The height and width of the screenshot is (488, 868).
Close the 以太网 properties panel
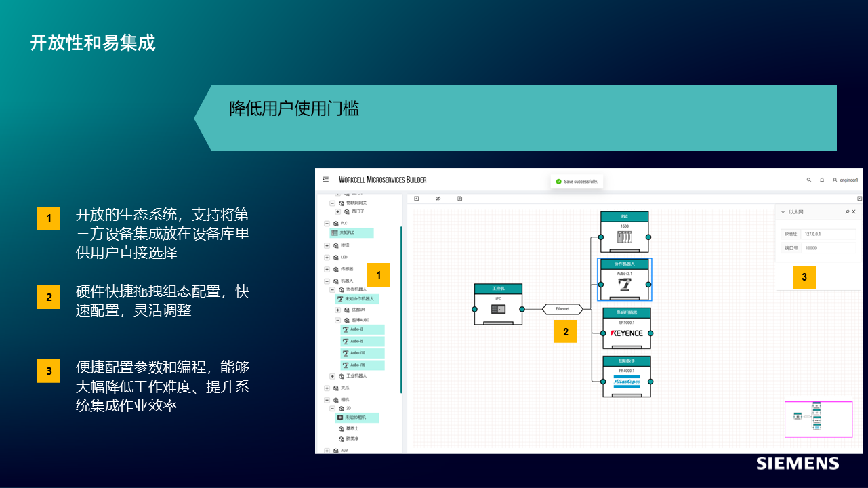tap(854, 212)
